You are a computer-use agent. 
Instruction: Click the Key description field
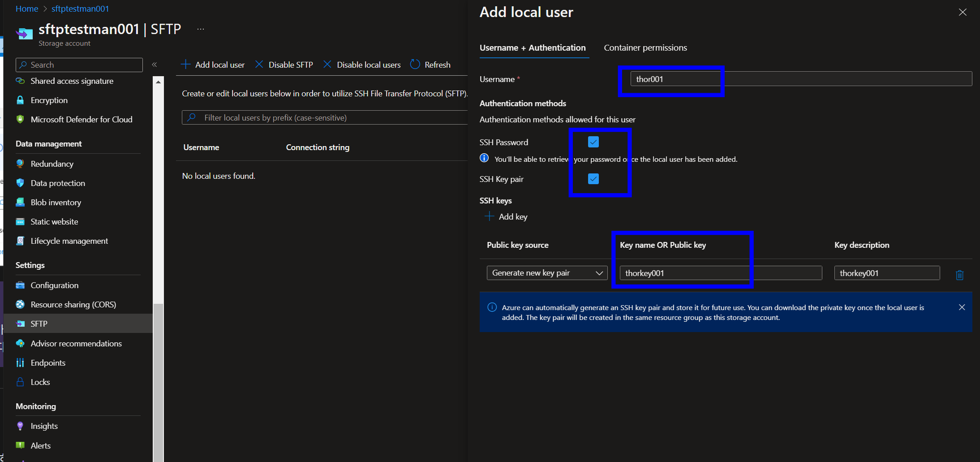(x=887, y=273)
